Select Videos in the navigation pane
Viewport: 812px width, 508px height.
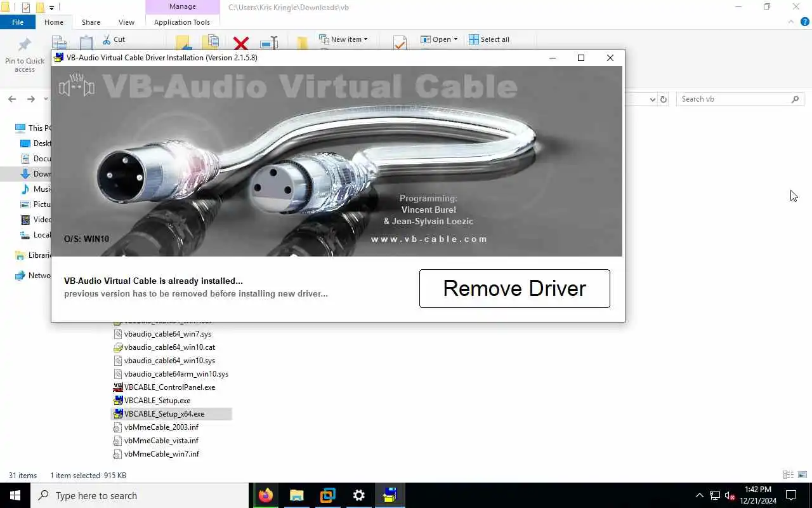36,219
